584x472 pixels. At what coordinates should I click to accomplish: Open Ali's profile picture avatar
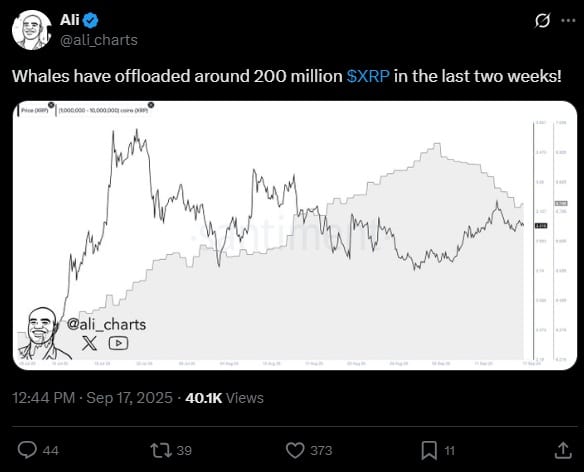(31, 30)
